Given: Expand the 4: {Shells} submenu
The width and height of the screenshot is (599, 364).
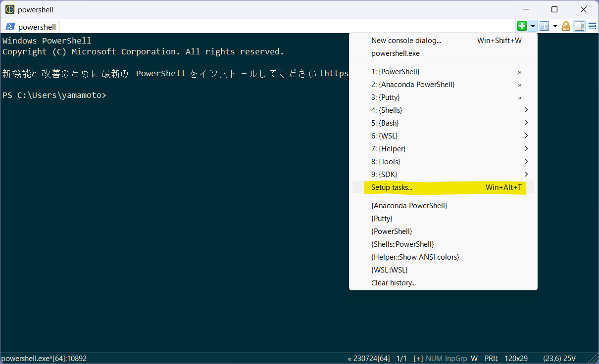Looking at the screenshot, I should click(443, 110).
